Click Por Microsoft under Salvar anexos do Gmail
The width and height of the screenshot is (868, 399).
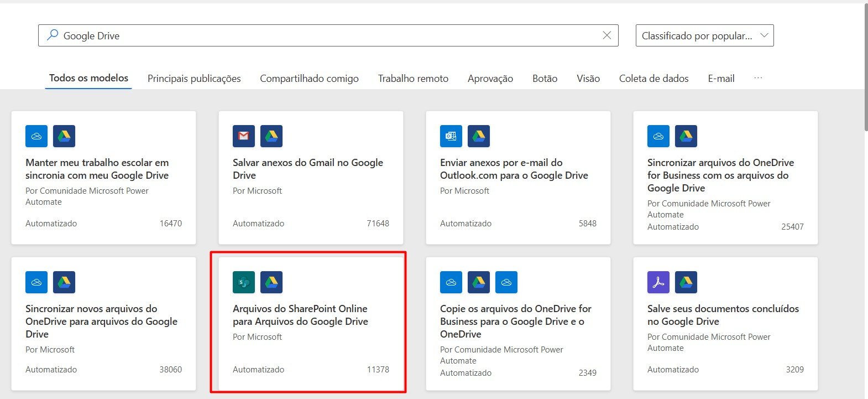[x=257, y=191]
